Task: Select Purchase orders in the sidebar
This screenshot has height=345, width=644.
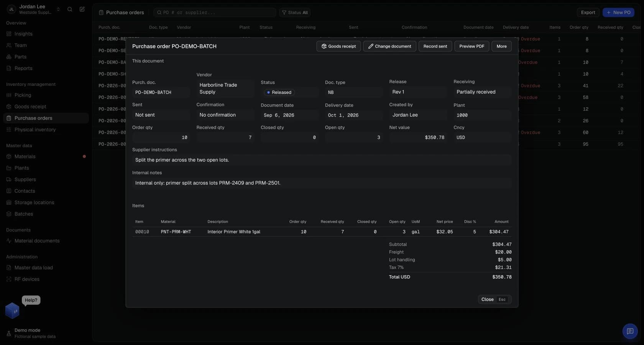Action: [x=46, y=118]
